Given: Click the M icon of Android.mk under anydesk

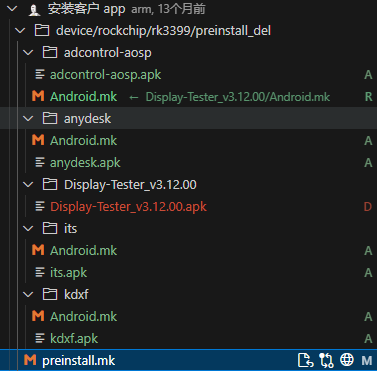Looking at the screenshot, I should pyautogui.click(x=38, y=140).
